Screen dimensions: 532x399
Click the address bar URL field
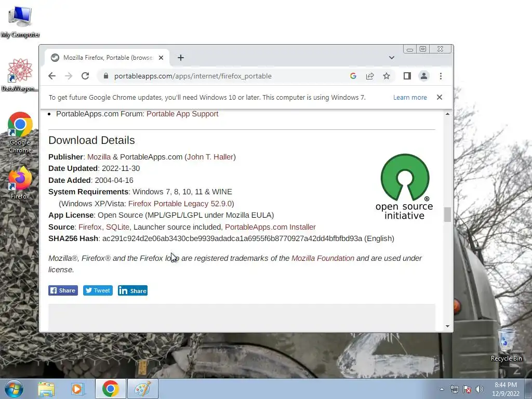pos(224,76)
